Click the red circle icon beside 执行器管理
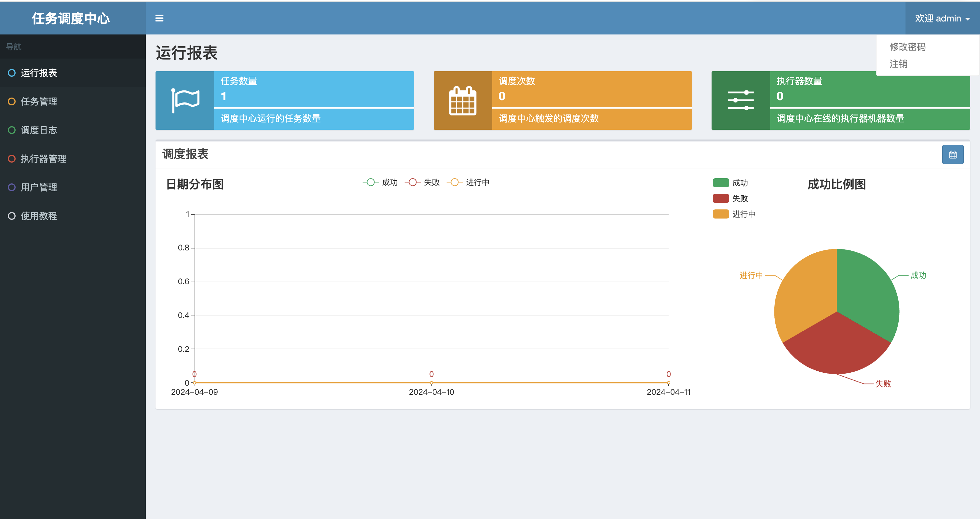This screenshot has height=519, width=980. [12, 159]
